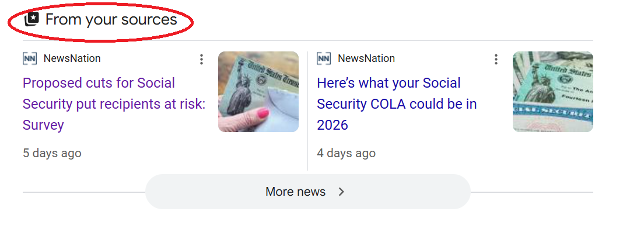Click the NewsNation source name above COLA headline

pos(366,58)
